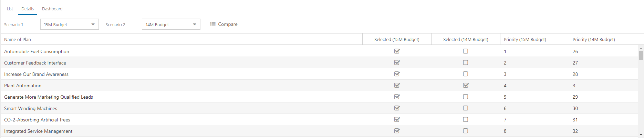Viewport: 644px width, 138px height.
Task: Open Scenario 1 dropdown arrow
Action: 93,24
